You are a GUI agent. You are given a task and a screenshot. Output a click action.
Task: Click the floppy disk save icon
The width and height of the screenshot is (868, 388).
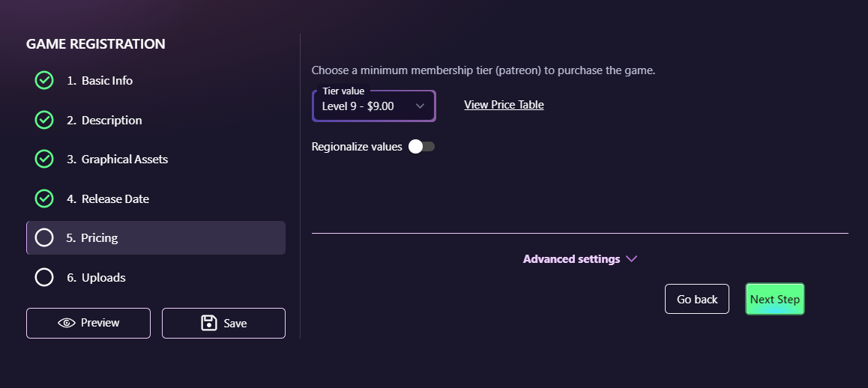pyautogui.click(x=209, y=323)
